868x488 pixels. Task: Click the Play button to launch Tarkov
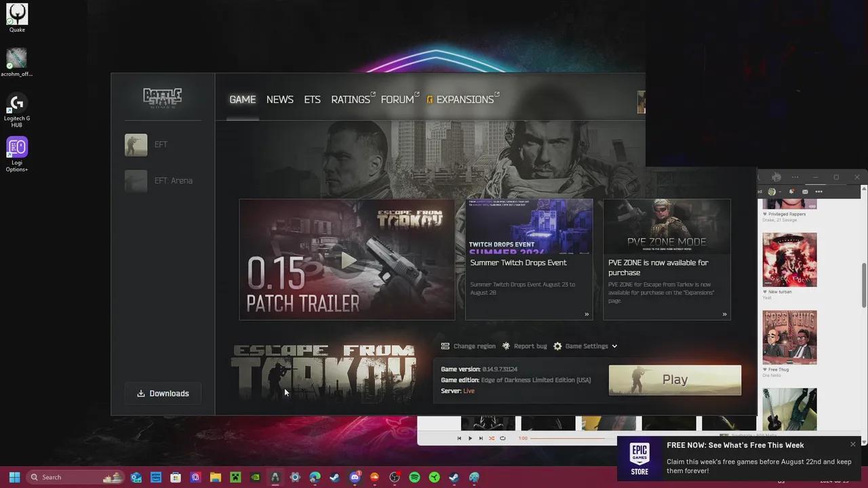pyautogui.click(x=675, y=380)
